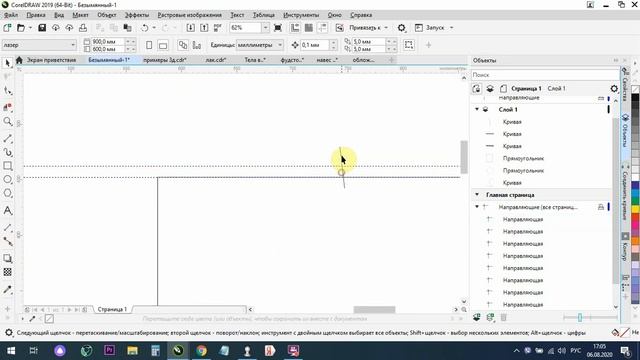Open the Страница 1 page tab

click(112, 309)
